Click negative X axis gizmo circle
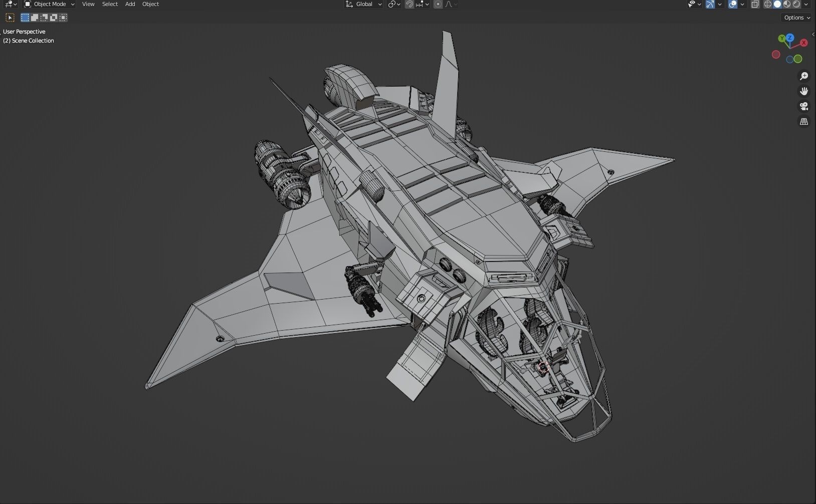Viewport: 816px width, 504px height. tap(776, 55)
